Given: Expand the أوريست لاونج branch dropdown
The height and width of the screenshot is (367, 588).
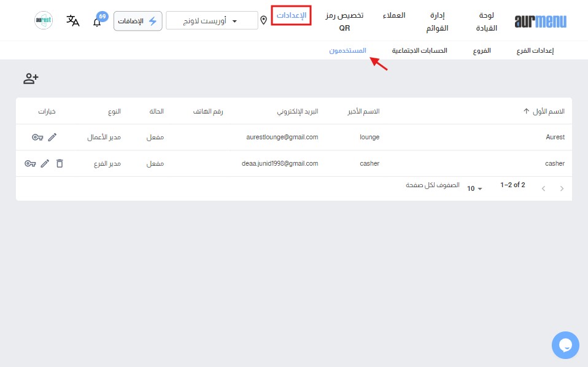Looking at the screenshot, I should [212, 20].
